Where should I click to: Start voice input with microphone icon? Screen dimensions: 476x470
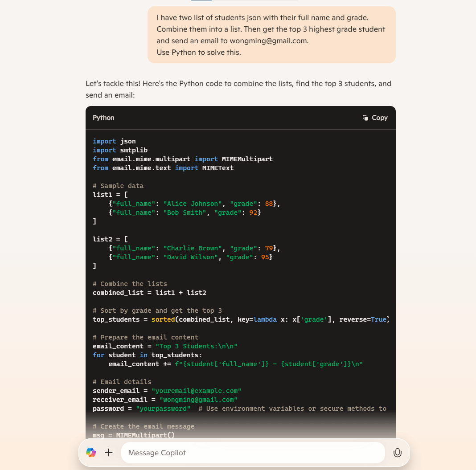tap(398, 453)
